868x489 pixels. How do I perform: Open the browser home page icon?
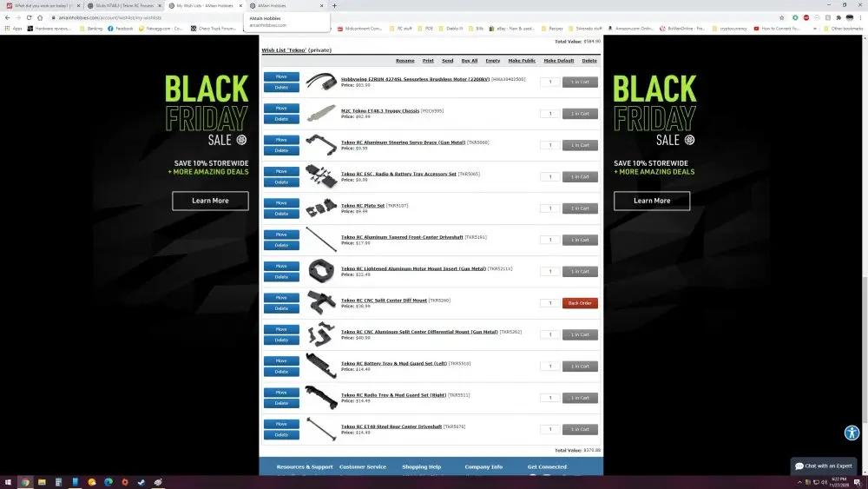pyautogui.click(x=40, y=17)
